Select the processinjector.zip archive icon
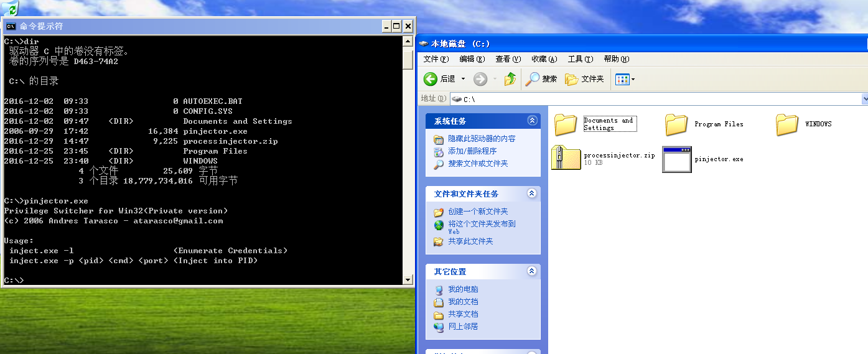The width and height of the screenshot is (868, 354). (566, 159)
